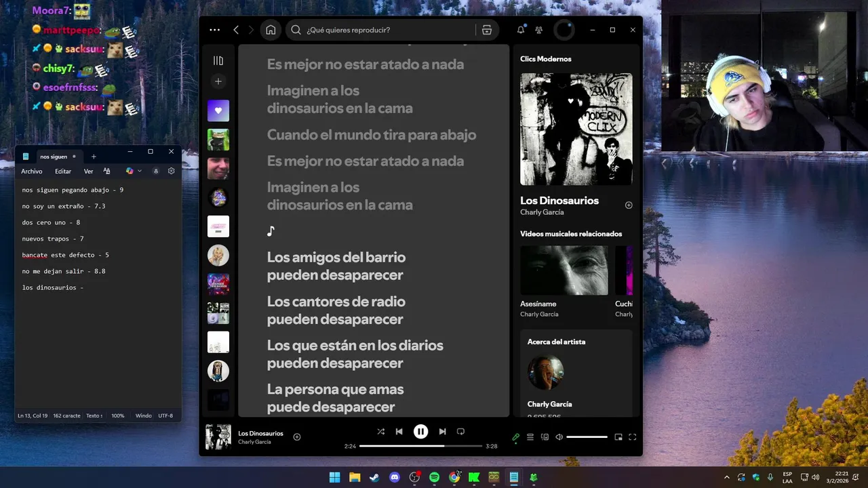Create a playlist with the sidebar plus
The width and height of the screenshot is (868, 488).
[218, 81]
